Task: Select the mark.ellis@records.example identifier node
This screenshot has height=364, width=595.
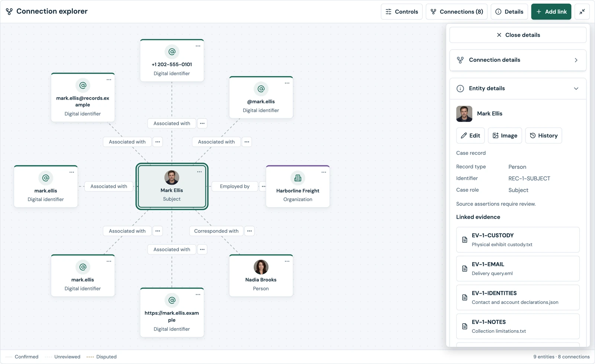Action: [x=83, y=97]
